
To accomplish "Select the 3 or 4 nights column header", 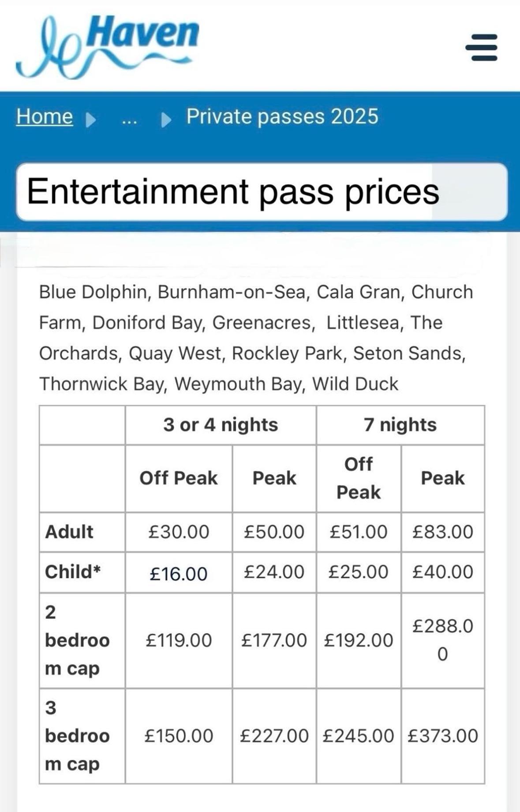I will click(x=221, y=425).
